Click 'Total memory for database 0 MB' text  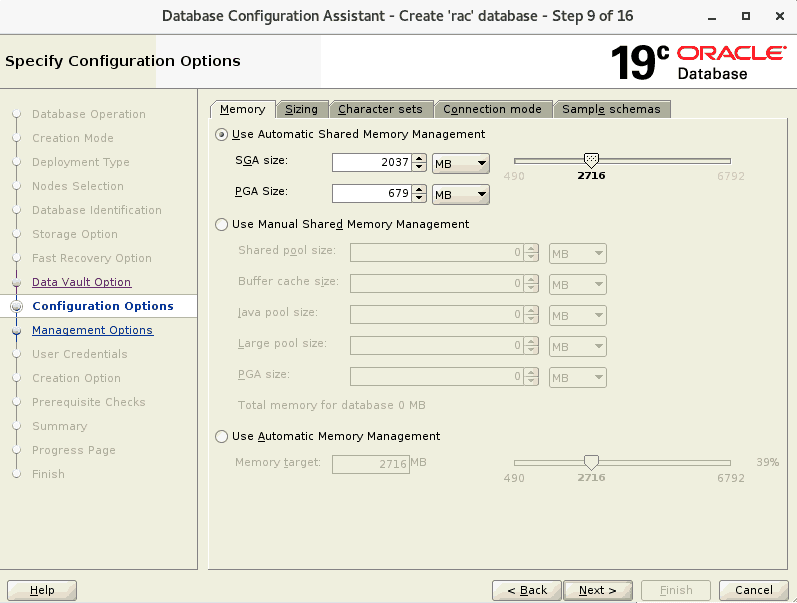(x=331, y=405)
